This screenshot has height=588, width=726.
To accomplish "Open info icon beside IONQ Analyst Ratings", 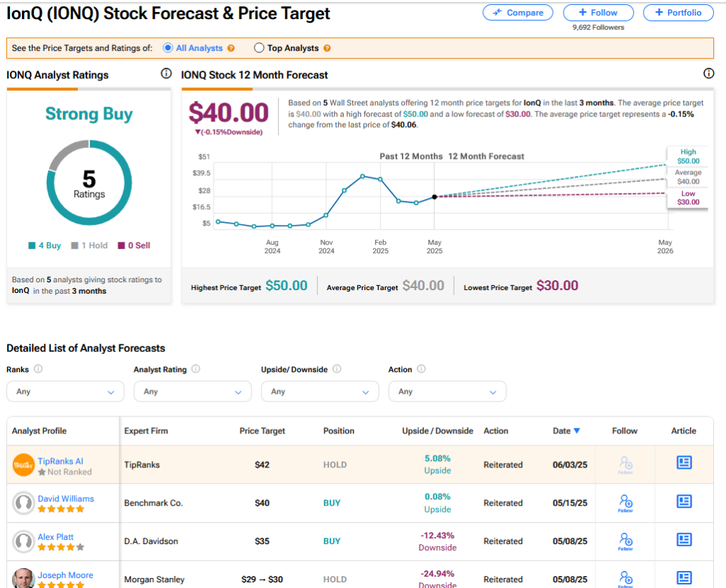I will point(166,74).
